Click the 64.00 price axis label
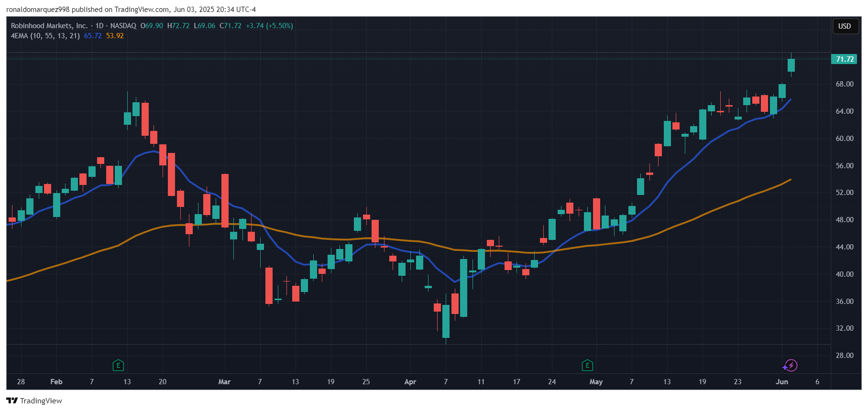The height and width of the screenshot is (411, 868). [x=845, y=111]
